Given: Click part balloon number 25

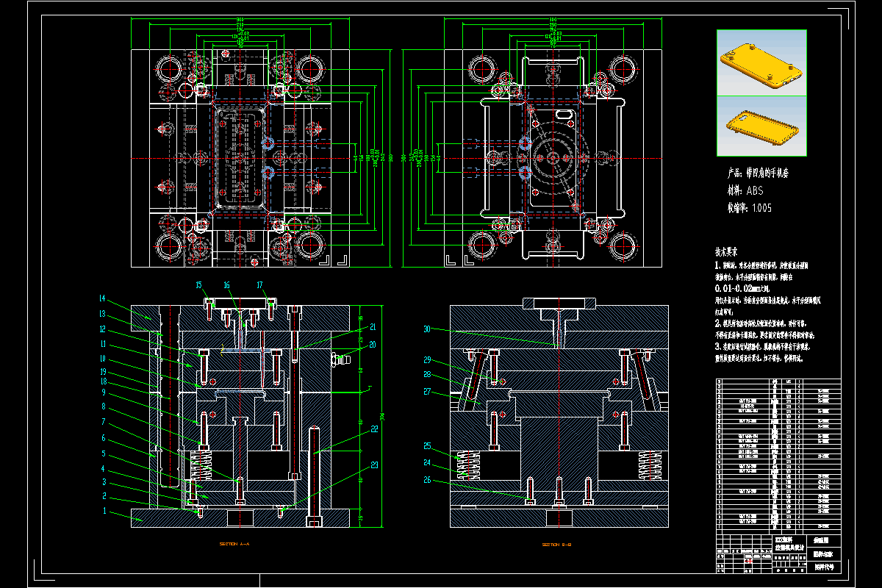Looking at the screenshot, I should pos(428,445).
